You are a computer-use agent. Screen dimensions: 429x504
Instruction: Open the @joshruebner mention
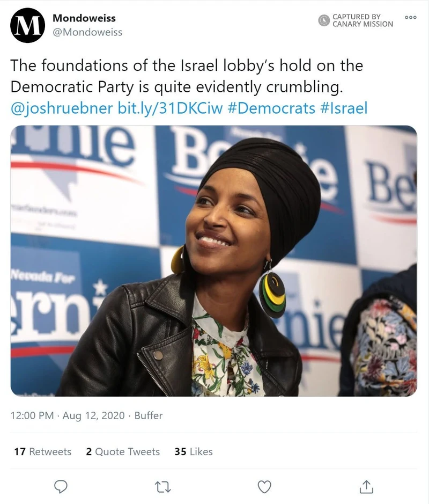pos(62,108)
